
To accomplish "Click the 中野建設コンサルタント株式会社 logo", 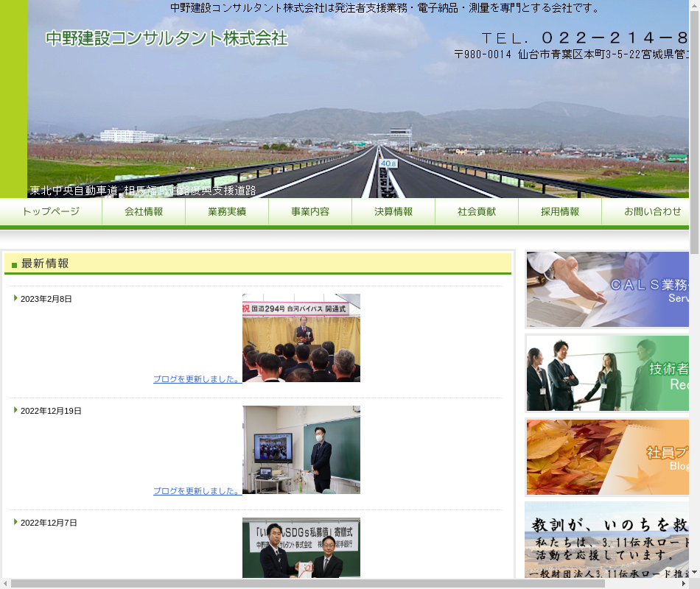I will 167,38.
